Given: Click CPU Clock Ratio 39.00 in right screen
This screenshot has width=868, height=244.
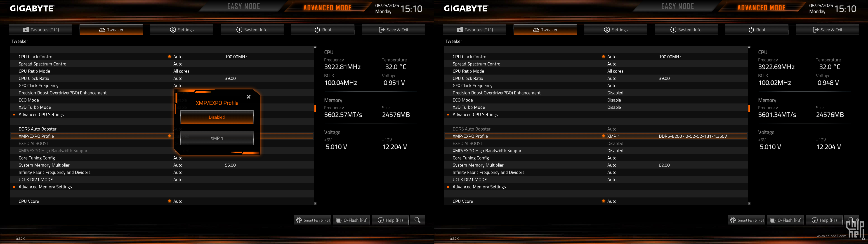Looking at the screenshot, I should tap(664, 78).
